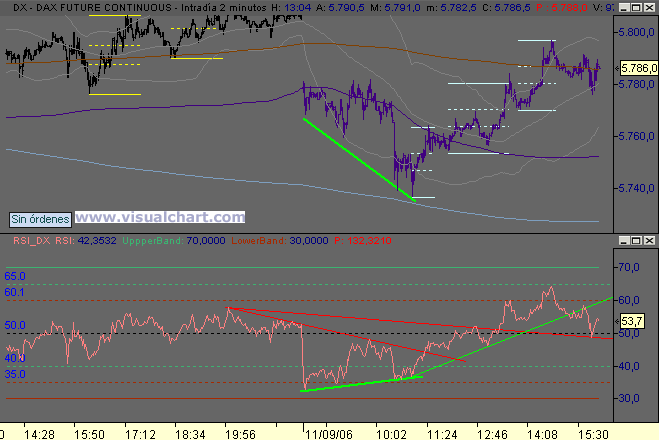Minimize the RSI_DX indicator window
This screenshot has width=659, height=440.
(x=624, y=240)
